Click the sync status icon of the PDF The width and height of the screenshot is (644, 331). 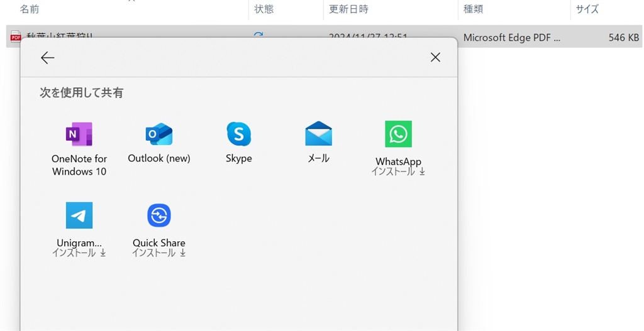258,35
